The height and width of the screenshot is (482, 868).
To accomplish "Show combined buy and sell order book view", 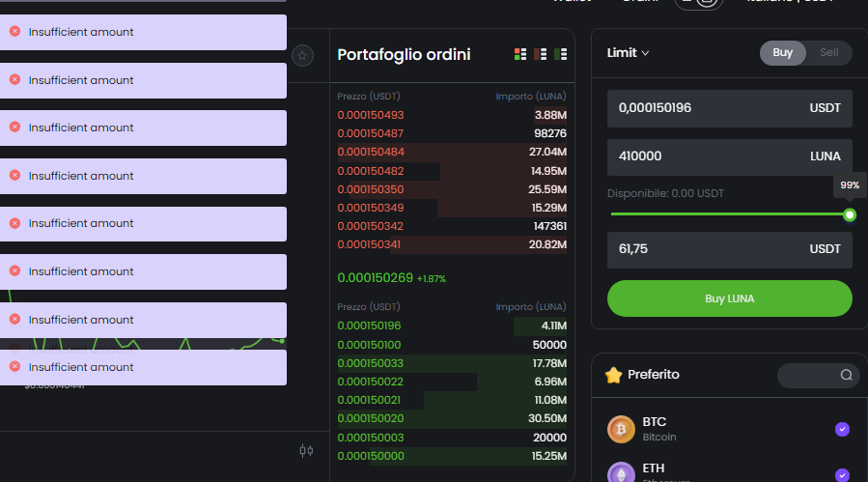I will (x=520, y=54).
